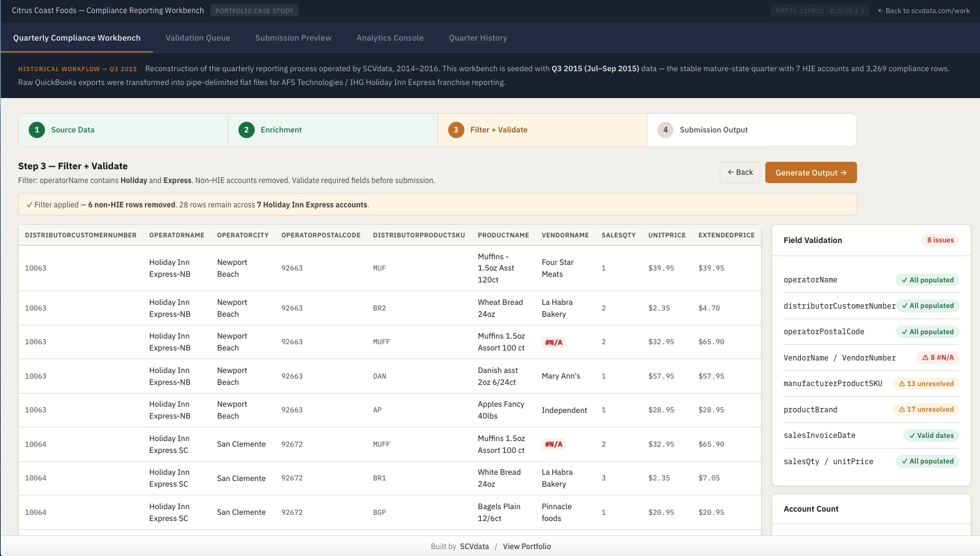Click operatorName All populated badge

[x=928, y=280]
